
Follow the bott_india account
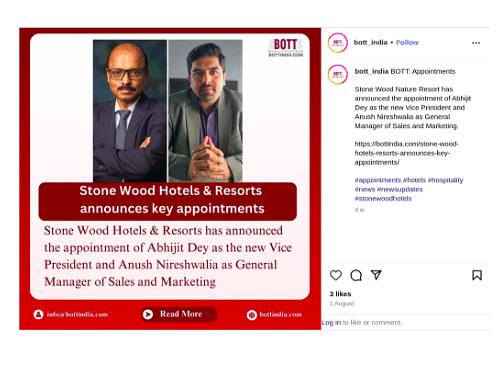click(x=407, y=42)
